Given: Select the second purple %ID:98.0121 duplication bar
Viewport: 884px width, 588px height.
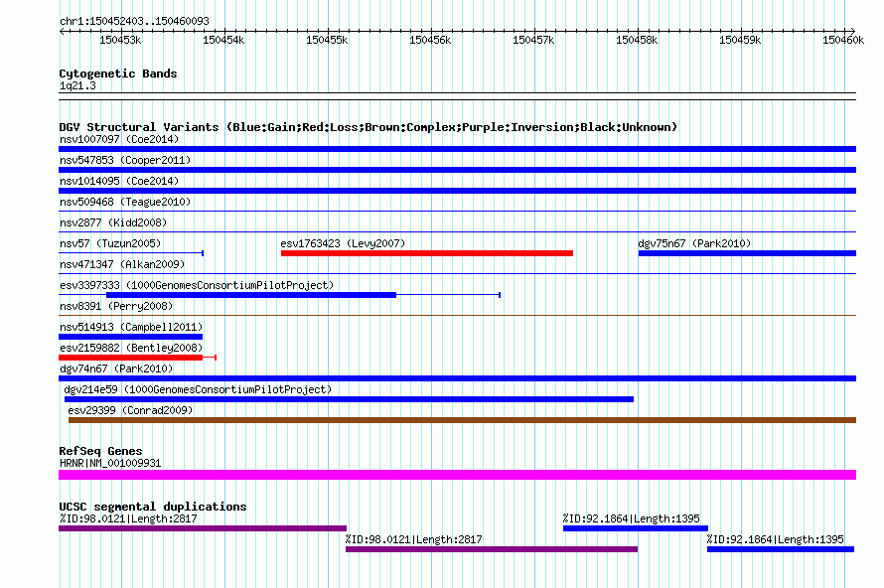Looking at the screenshot, I should (x=492, y=549).
